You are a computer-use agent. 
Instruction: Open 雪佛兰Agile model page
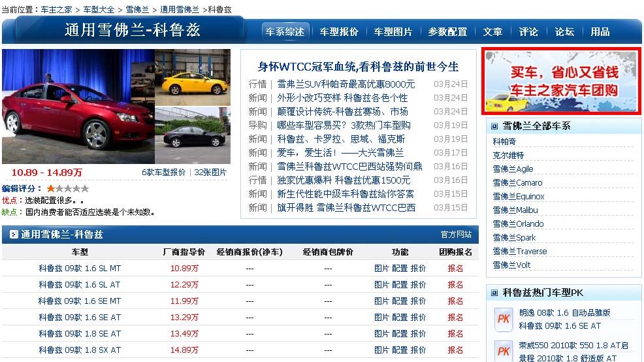click(x=513, y=169)
